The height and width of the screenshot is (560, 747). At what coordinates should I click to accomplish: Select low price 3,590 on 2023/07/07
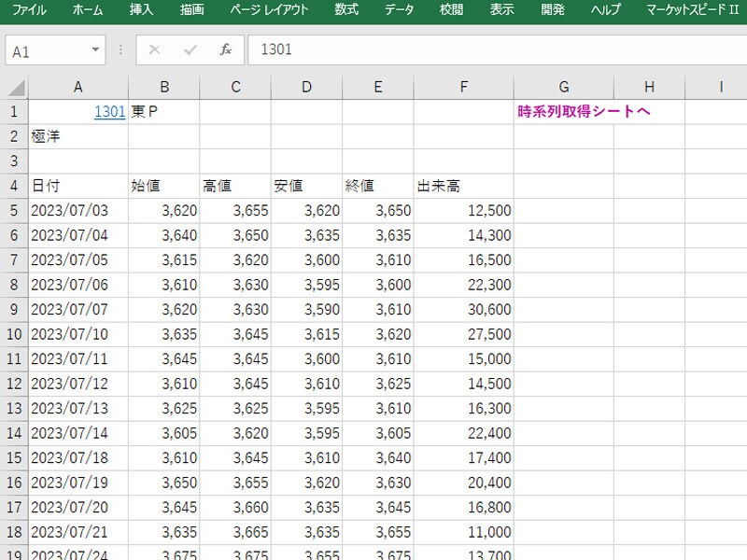pyautogui.click(x=306, y=310)
